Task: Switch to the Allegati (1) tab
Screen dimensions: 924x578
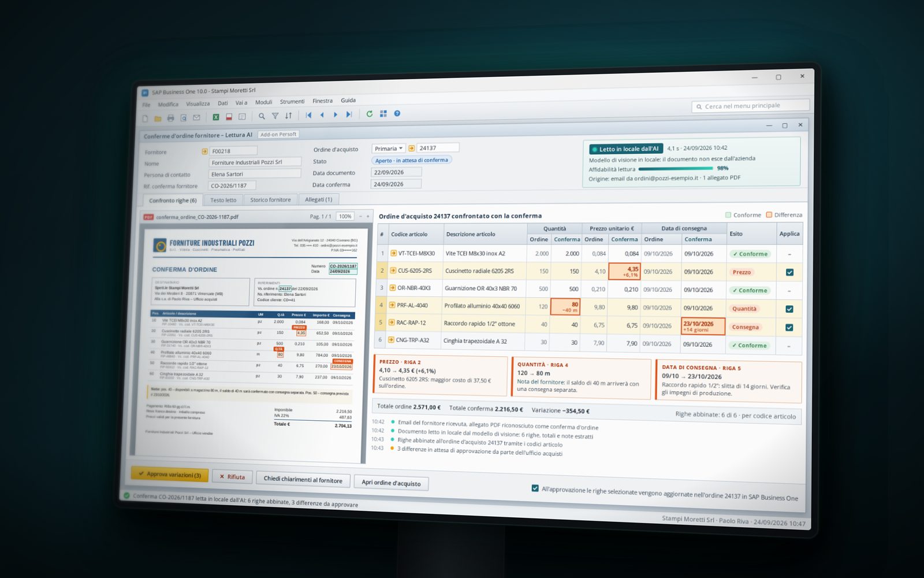Action: pyautogui.click(x=318, y=199)
